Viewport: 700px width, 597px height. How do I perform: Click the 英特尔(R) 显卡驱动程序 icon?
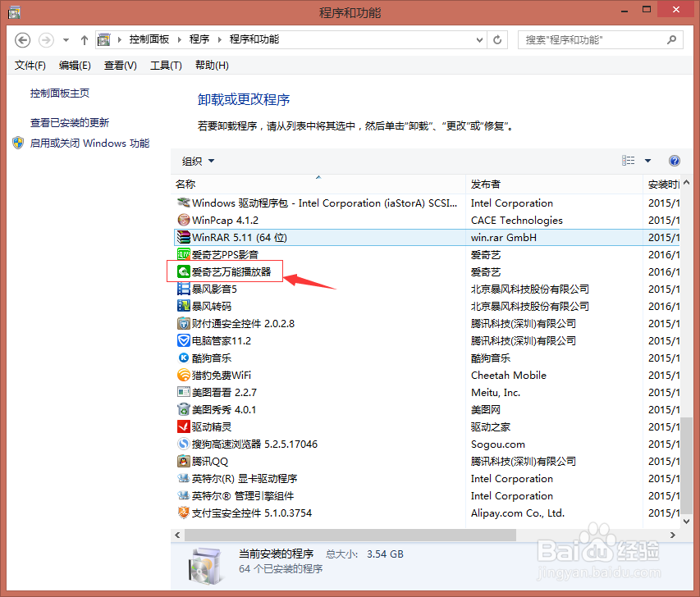click(x=184, y=479)
